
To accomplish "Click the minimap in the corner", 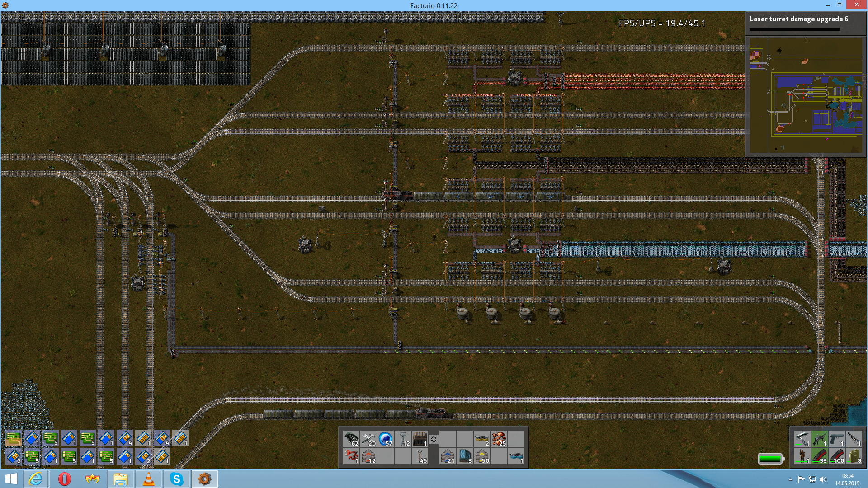I will pos(806,96).
